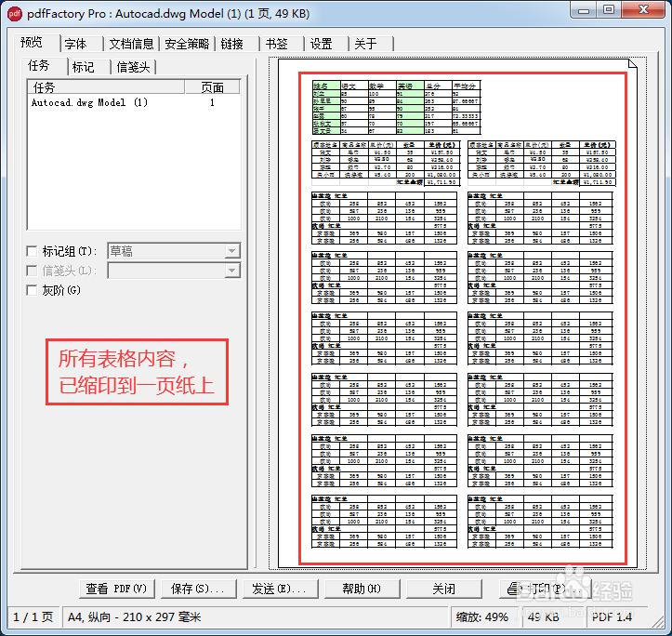Click the 1 / 1 页 status field
This screenshot has width=672, height=636.
(x=33, y=617)
